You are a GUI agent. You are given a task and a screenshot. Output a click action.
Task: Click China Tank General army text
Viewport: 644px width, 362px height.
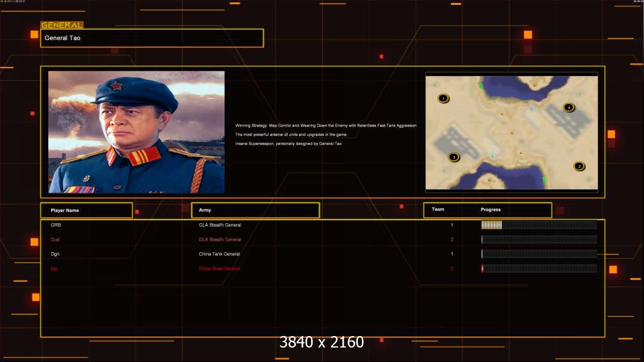(219, 254)
